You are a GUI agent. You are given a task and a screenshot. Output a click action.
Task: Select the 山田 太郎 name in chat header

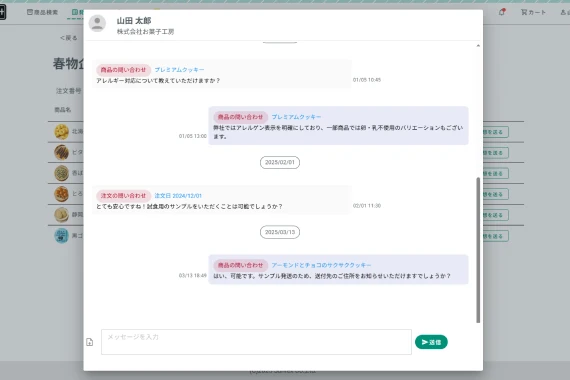pyautogui.click(x=134, y=21)
